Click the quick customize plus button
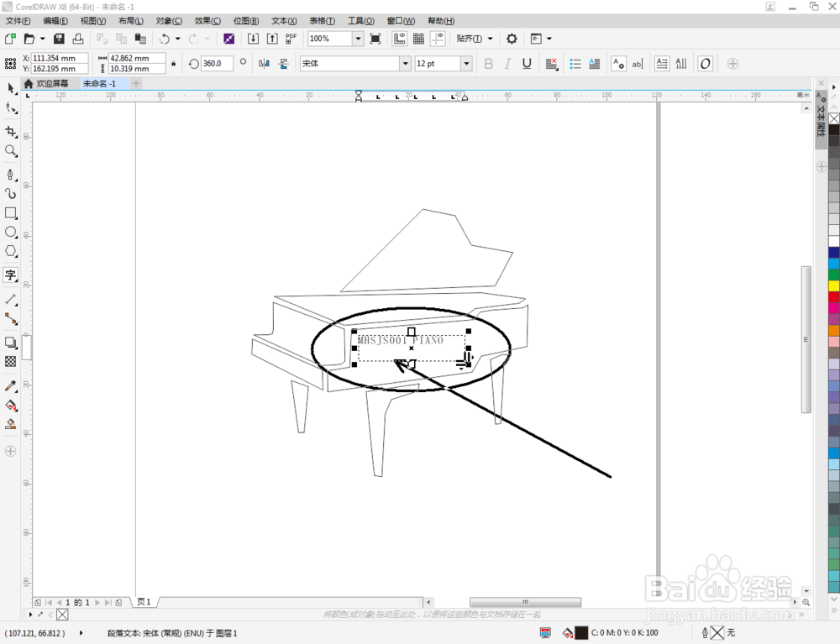This screenshot has width=840, height=644. point(732,64)
